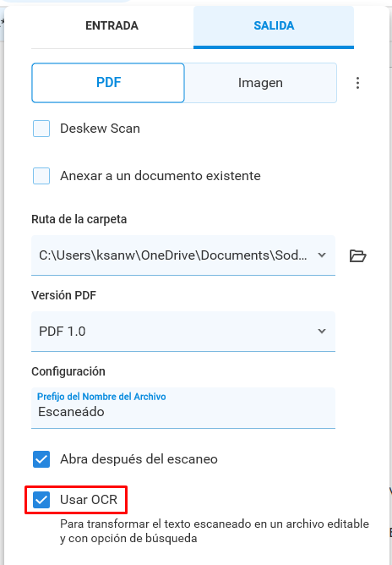Click the PDF 1.0 version field
This screenshot has height=565, width=392.
coord(183,332)
